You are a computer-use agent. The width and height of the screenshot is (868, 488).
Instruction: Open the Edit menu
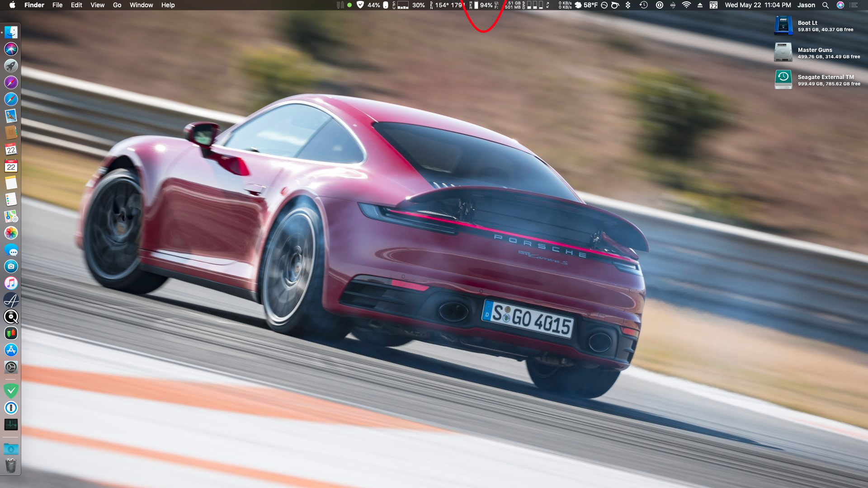pos(76,5)
